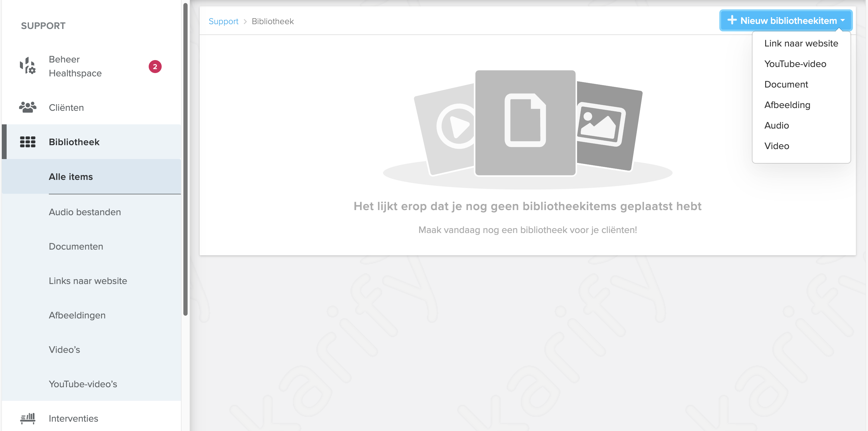Click the Bibliotheek breadcrumb text
This screenshot has width=868, height=431.
coord(273,21)
